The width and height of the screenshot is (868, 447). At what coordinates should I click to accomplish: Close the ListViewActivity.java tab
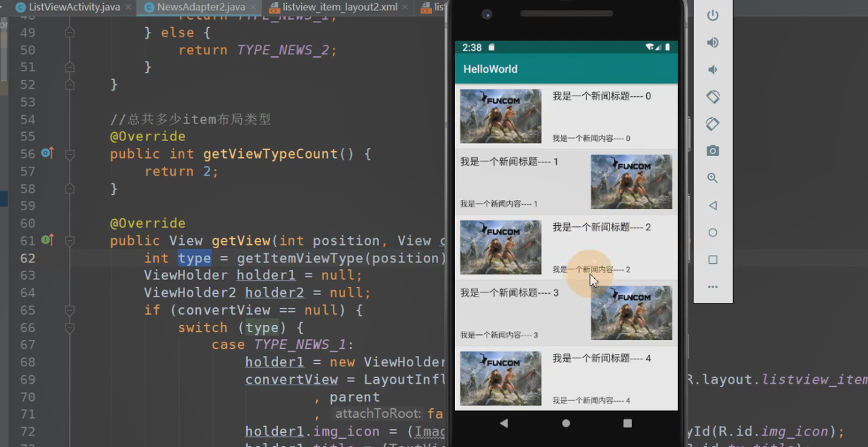pos(128,7)
